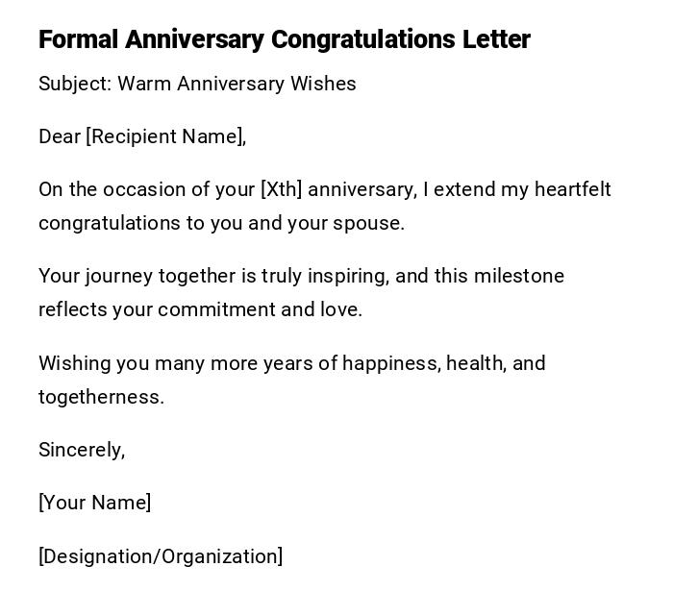Click the word 'journey' in the second paragraph
673x616 pixels.
119,276
